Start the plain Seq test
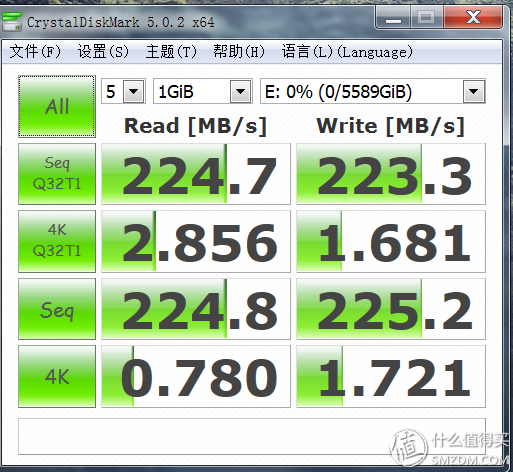 [x=57, y=309]
